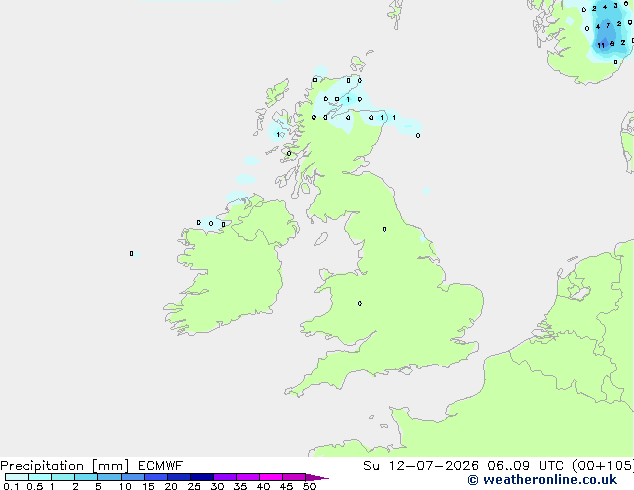Screen dimensions: 634x490
Task: Click the '0' value over northern England
Action: (384, 229)
